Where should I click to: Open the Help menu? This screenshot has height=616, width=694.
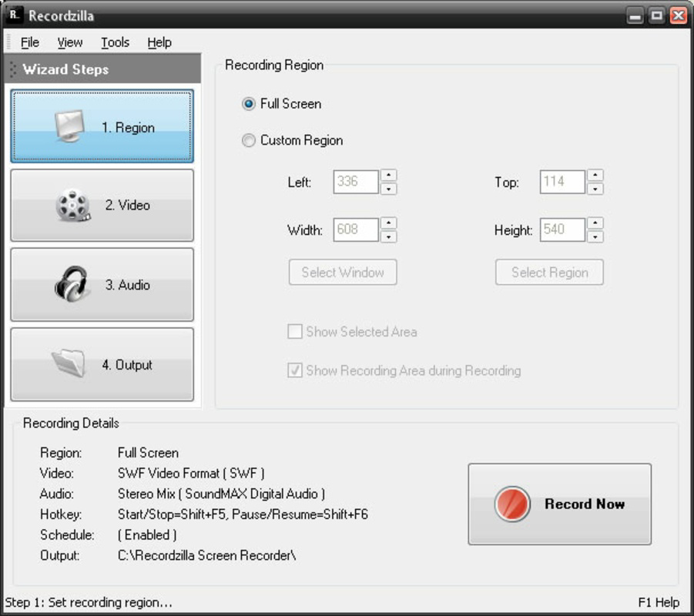tap(159, 42)
